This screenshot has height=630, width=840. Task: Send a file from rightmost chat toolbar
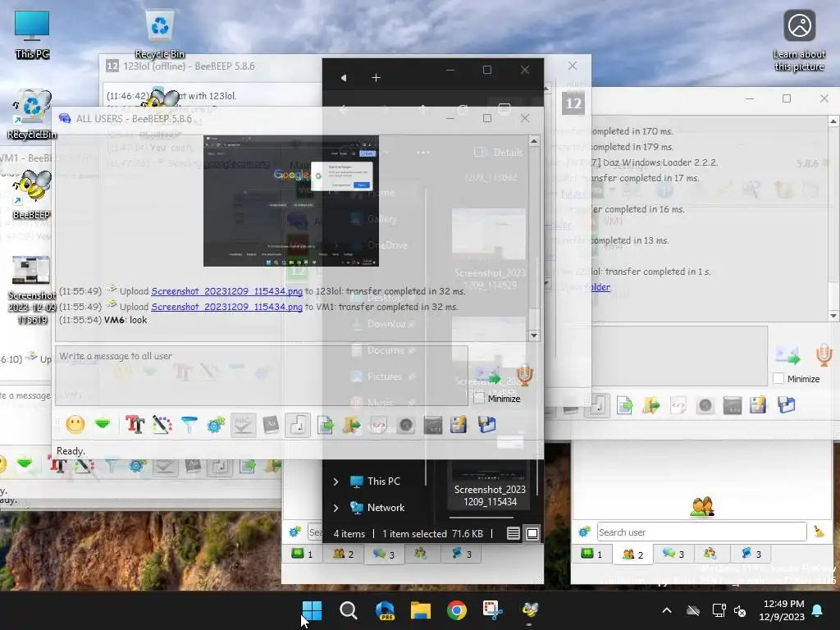tap(624, 405)
